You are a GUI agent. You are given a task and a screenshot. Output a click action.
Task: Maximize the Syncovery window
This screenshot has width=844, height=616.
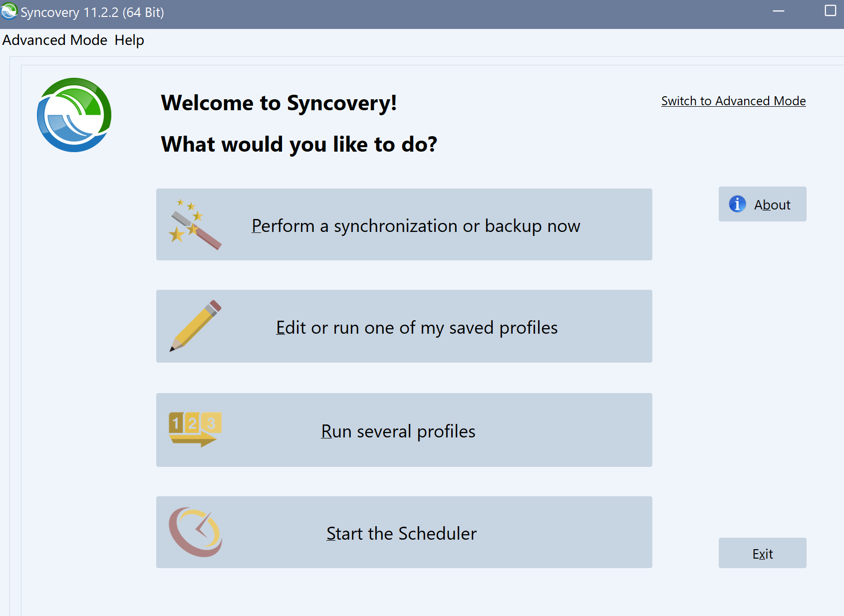[830, 11]
